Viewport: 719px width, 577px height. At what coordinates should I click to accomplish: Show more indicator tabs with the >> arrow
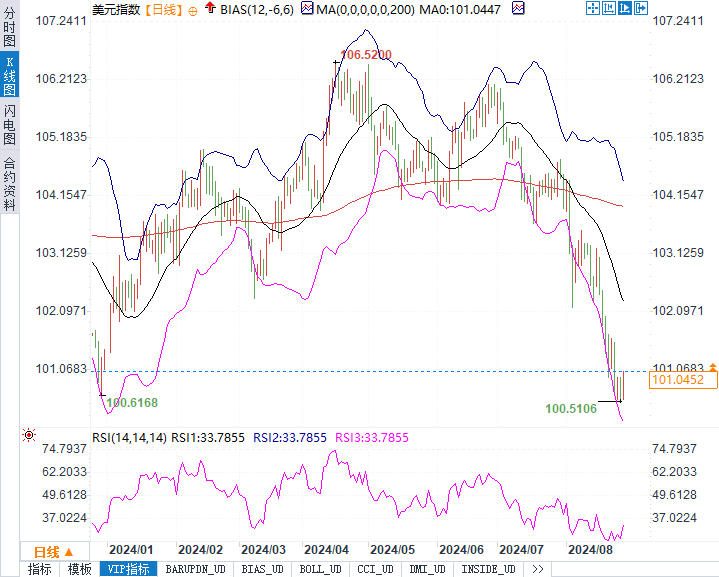(538, 569)
